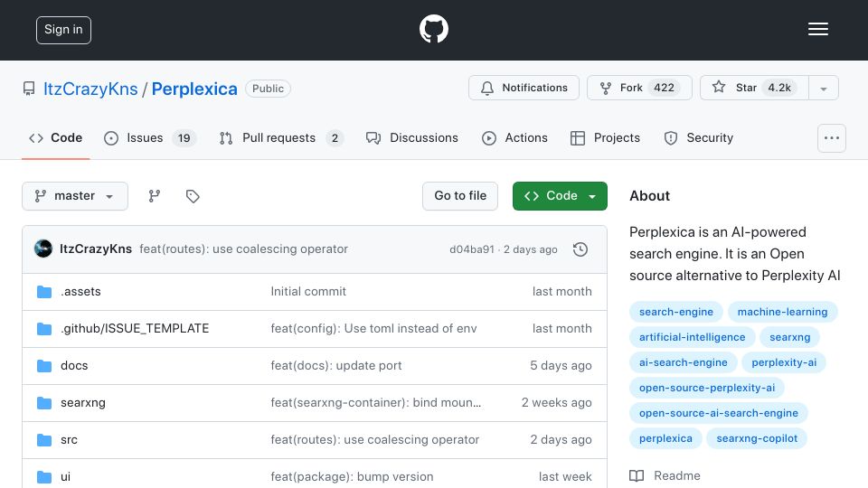Click the artificial-intelligence topic tag

(x=692, y=337)
